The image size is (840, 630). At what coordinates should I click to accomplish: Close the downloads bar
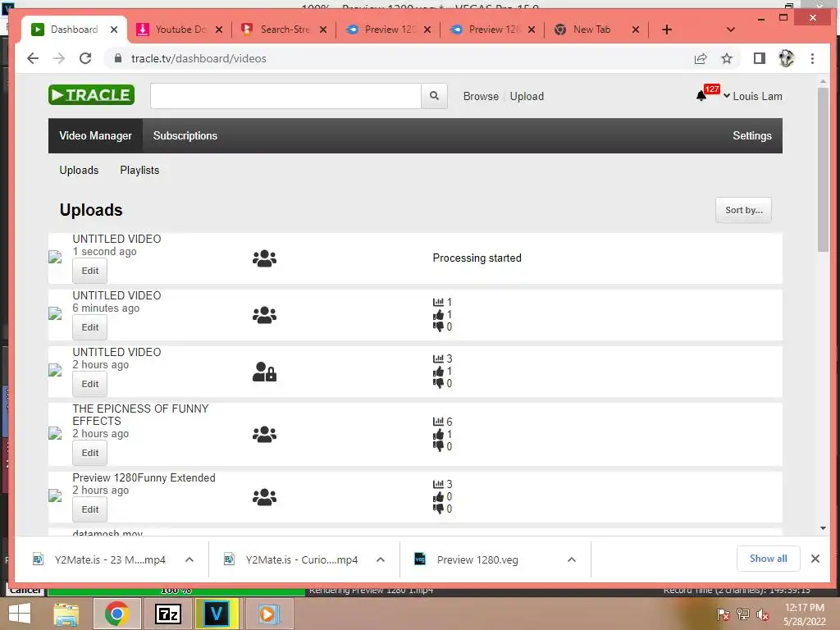click(815, 559)
